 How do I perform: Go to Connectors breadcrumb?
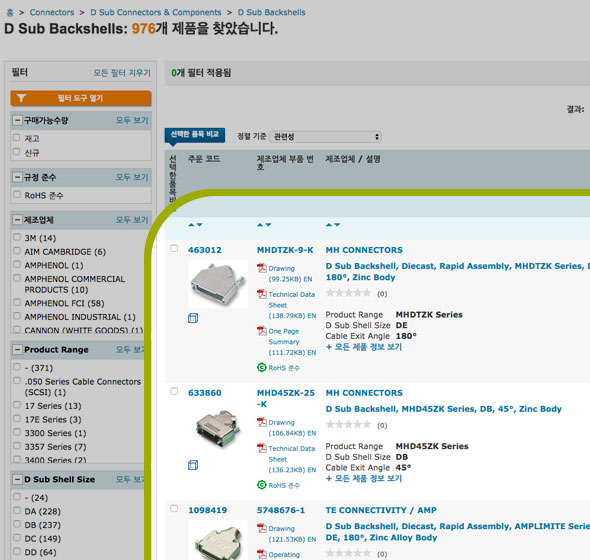52,12
